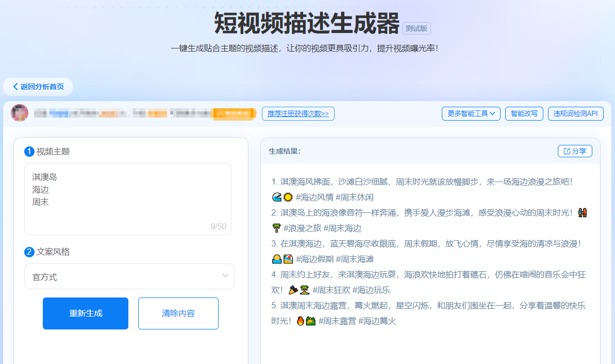The width and height of the screenshot is (615, 364).
Task: Open the 推荐注册获得次数 link
Action: pyautogui.click(x=298, y=114)
